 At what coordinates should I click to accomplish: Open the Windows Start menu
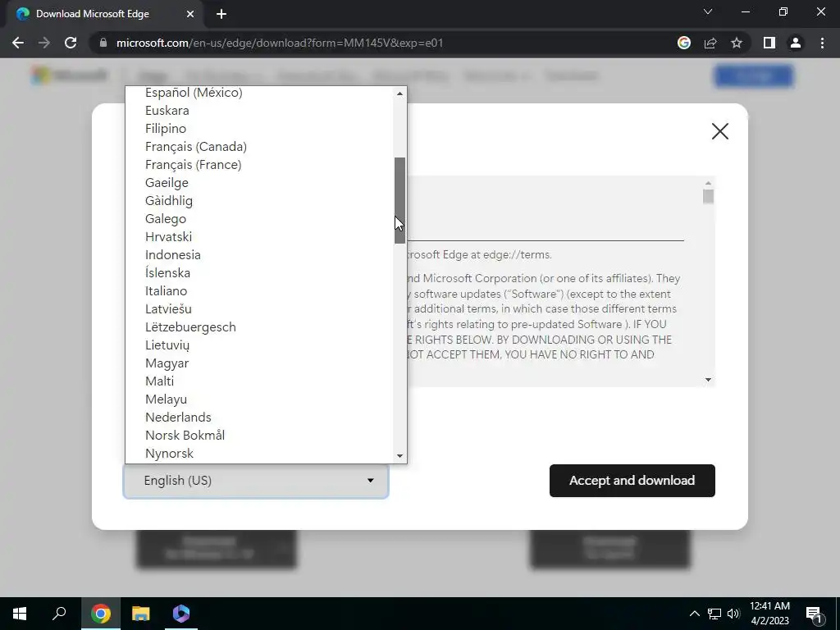pyautogui.click(x=20, y=614)
